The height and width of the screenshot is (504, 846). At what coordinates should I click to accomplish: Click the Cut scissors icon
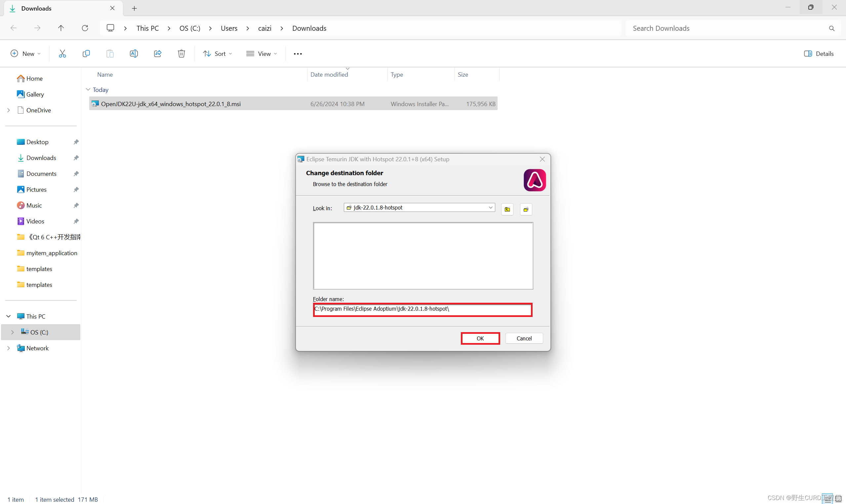point(62,54)
